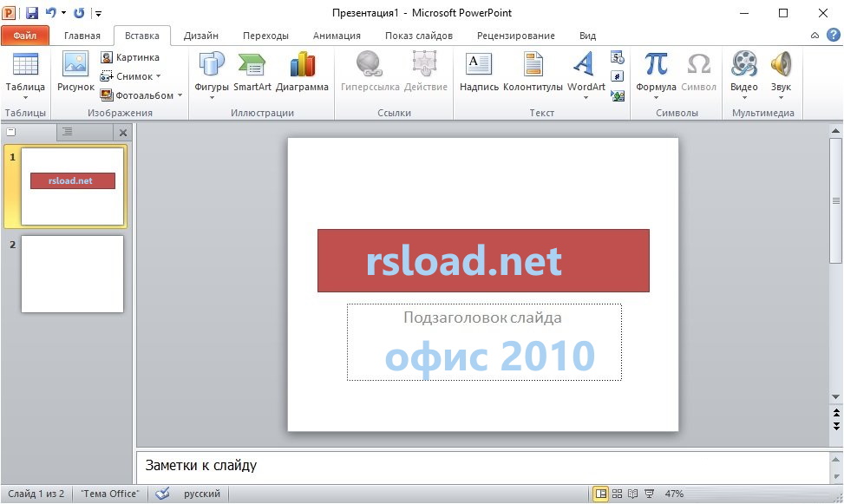Switch to the Анимация tab

tap(337, 36)
